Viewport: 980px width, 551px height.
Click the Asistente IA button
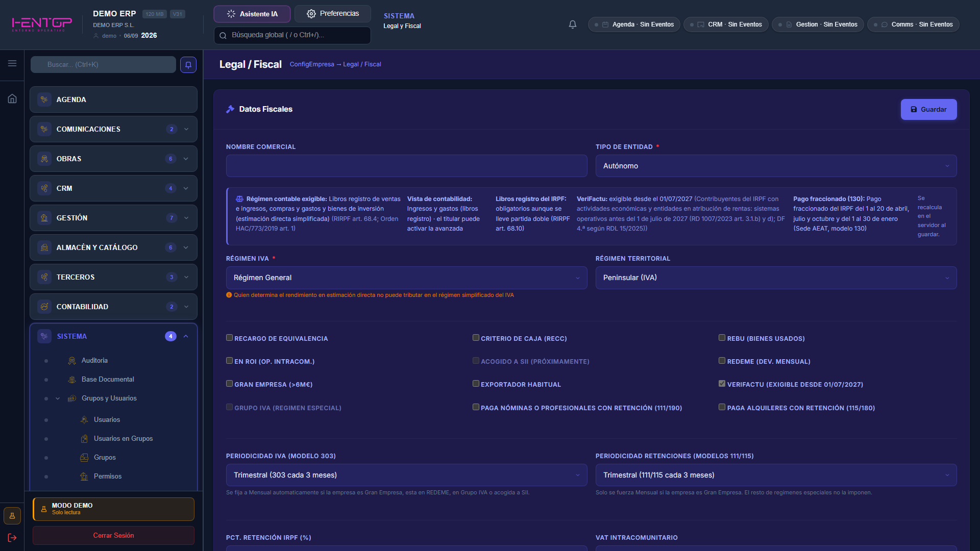[252, 14]
